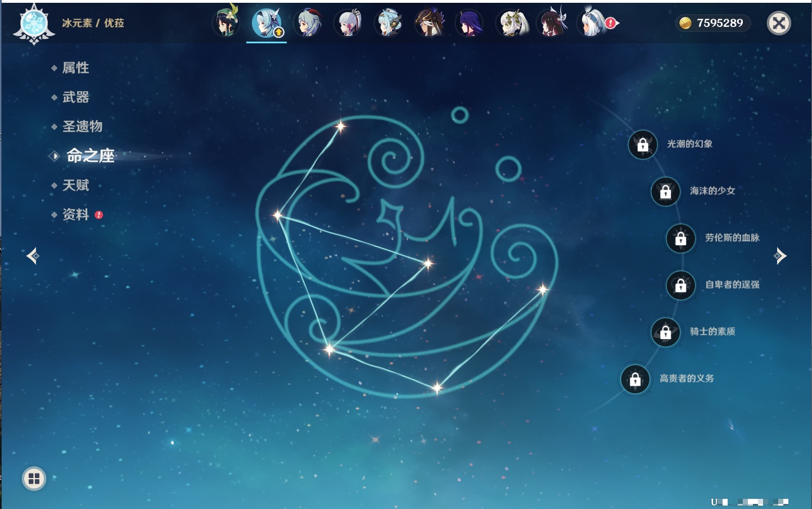The width and height of the screenshot is (812, 509).
Task: Click the lock icon for 劳伦斯的血脉
Action: click(x=681, y=238)
